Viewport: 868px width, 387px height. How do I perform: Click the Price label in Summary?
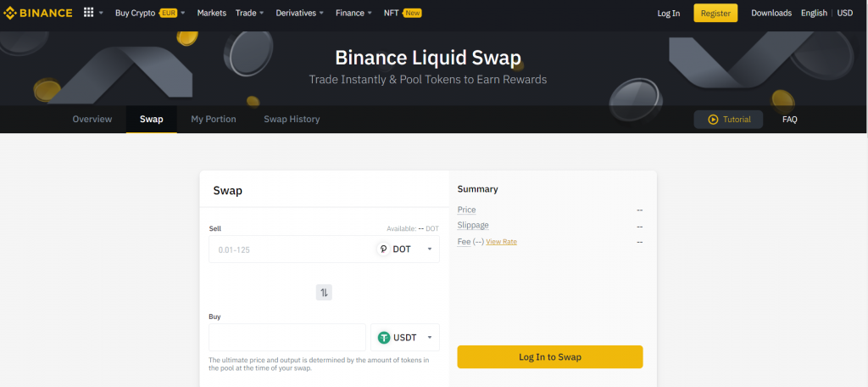[x=466, y=210]
